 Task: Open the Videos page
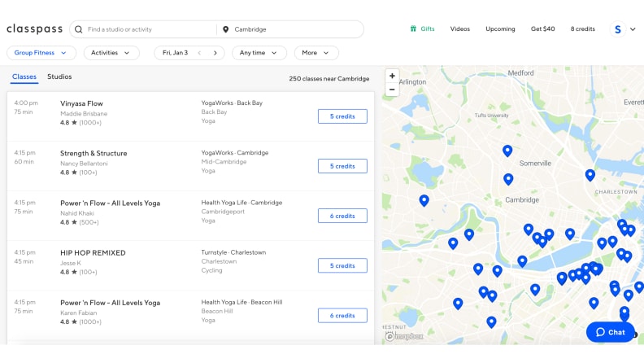point(460,28)
